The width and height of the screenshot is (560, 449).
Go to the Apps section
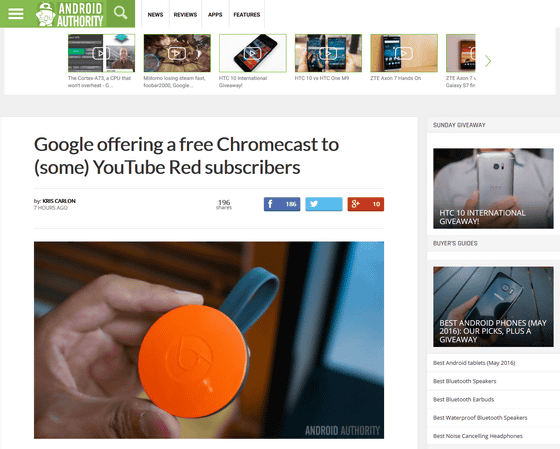click(215, 15)
